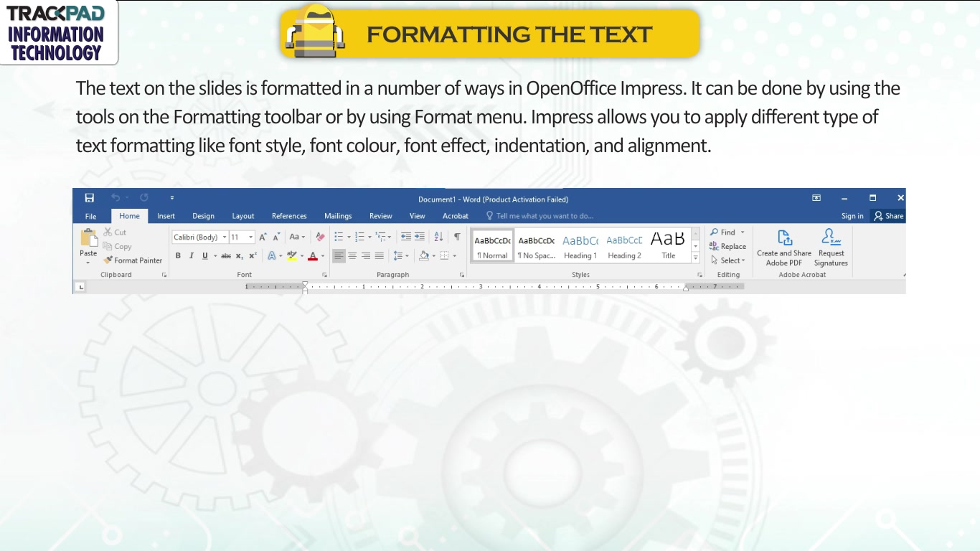Click the Shading paint bucket icon
This screenshot has width=980, height=551.
point(424,256)
